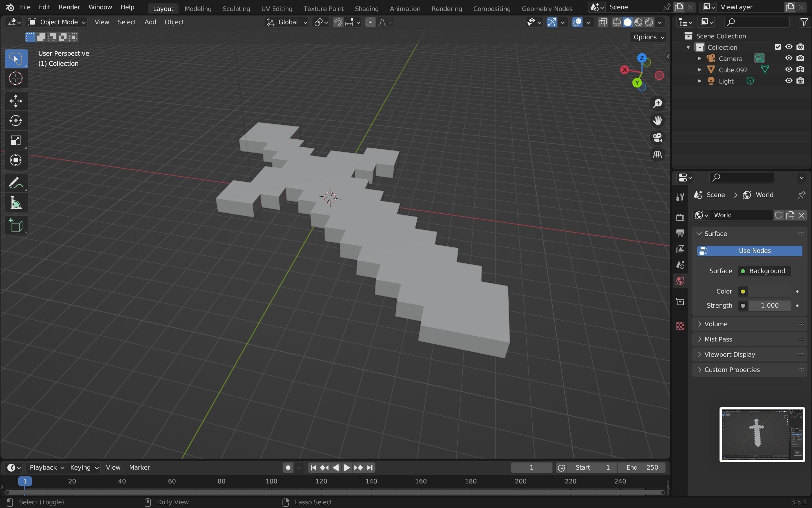This screenshot has height=508, width=812.
Task: Select the Measure tool
Action: (16, 203)
